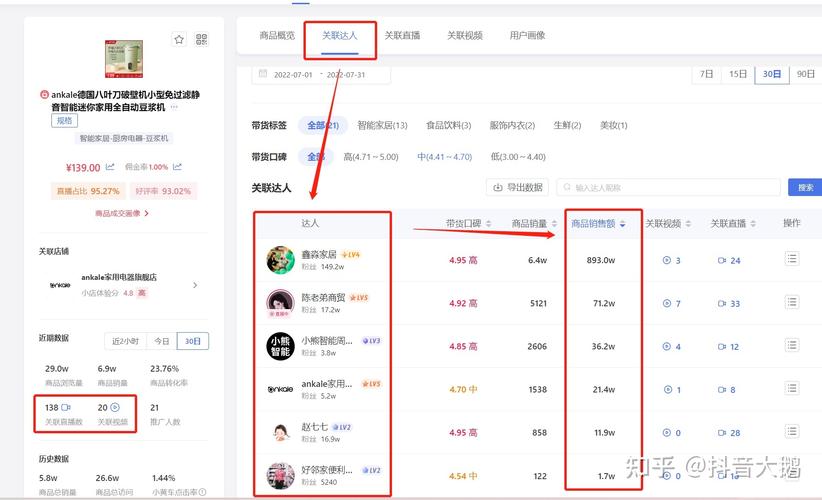This screenshot has height=500, width=822.
Task: Click 小熊智能 avatar
Action: (x=280, y=346)
